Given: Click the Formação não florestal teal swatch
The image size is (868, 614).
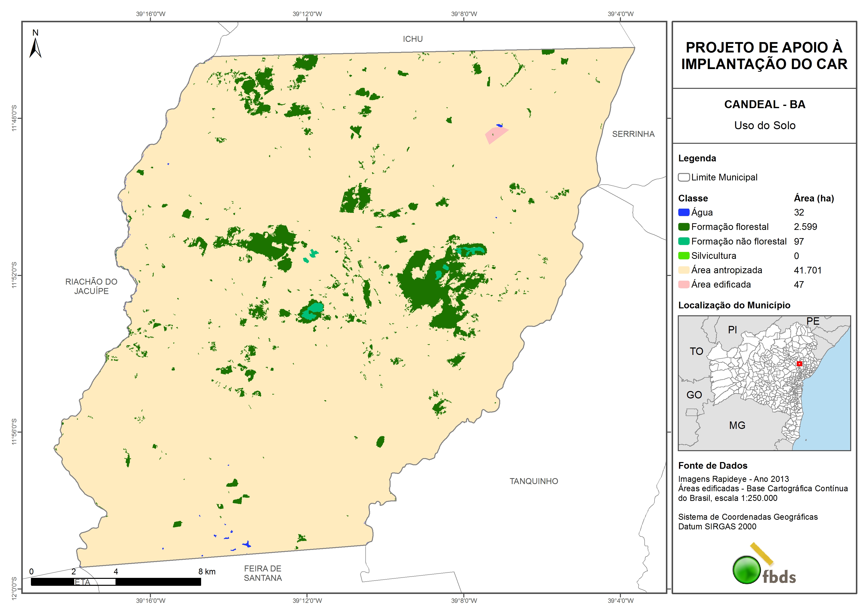Looking at the screenshot, I should click(x=683, y=241).
